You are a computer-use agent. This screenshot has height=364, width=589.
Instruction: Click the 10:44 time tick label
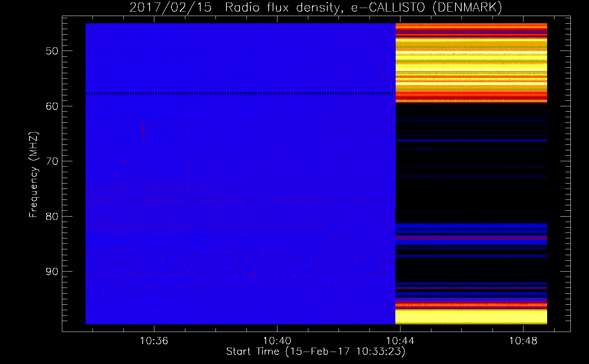[400, 341]
